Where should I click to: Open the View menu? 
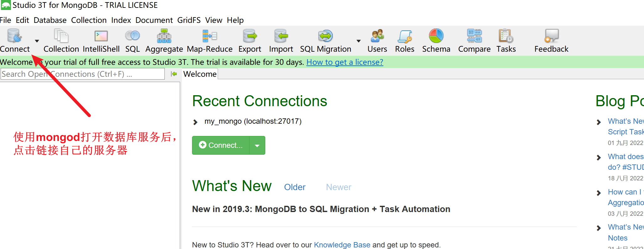(x=214, y=20)
